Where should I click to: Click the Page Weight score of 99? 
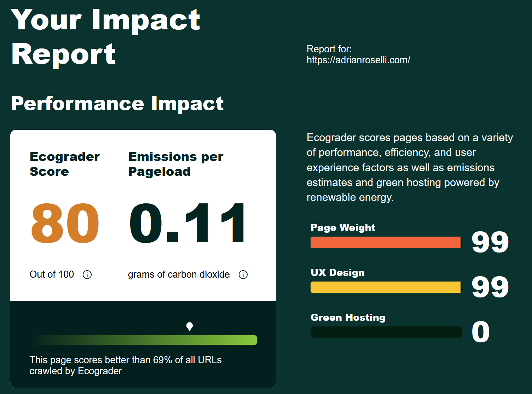(490, 242)
